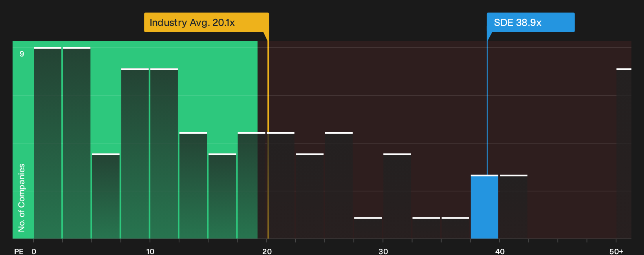Click the PE axis label
Screen dimensions: 644x255
click(19, 251)
